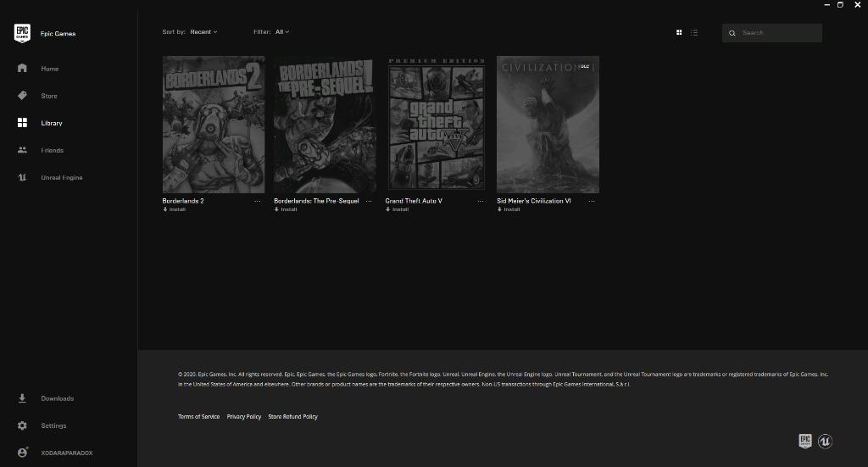Install Borderlands 2
The image size is (868, 467).
tap(175, 209)
